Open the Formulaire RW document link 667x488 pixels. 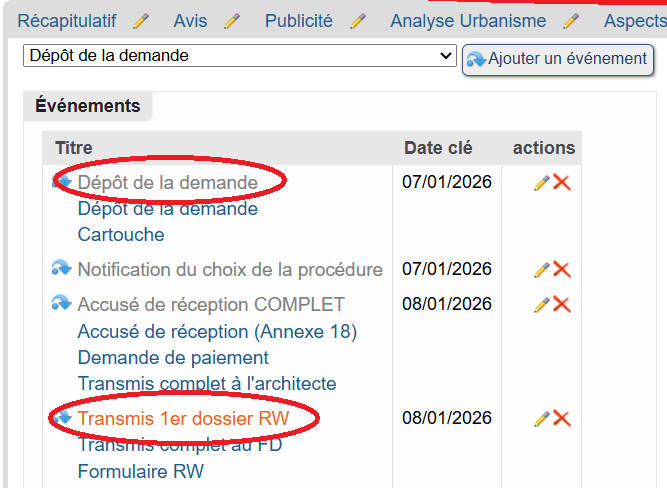(x=140, y=471)
